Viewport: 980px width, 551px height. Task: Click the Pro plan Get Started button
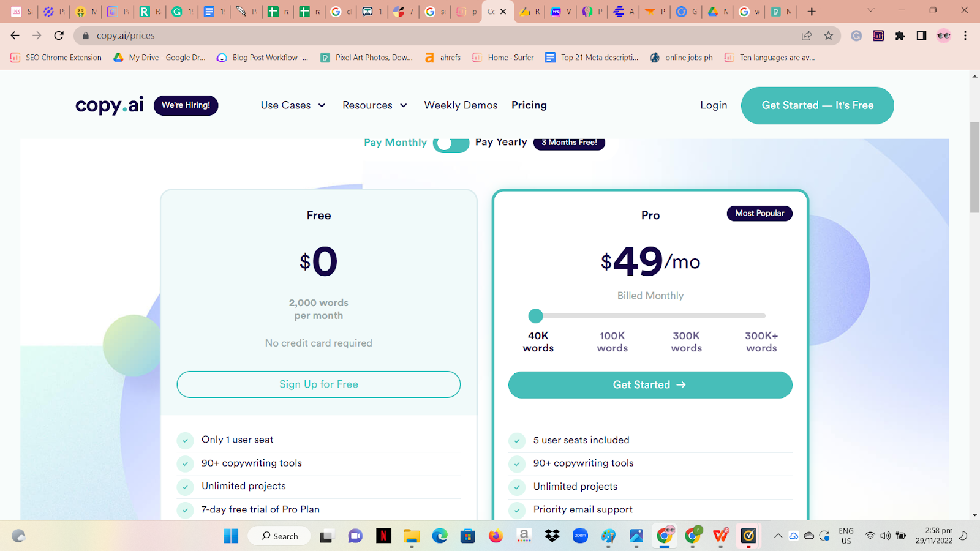coord(650,385)
